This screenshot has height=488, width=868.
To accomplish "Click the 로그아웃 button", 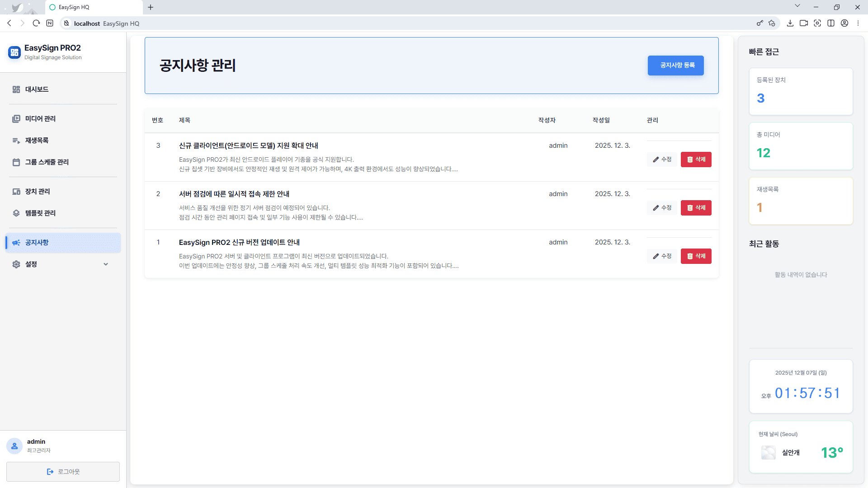I will coord(63,472).
